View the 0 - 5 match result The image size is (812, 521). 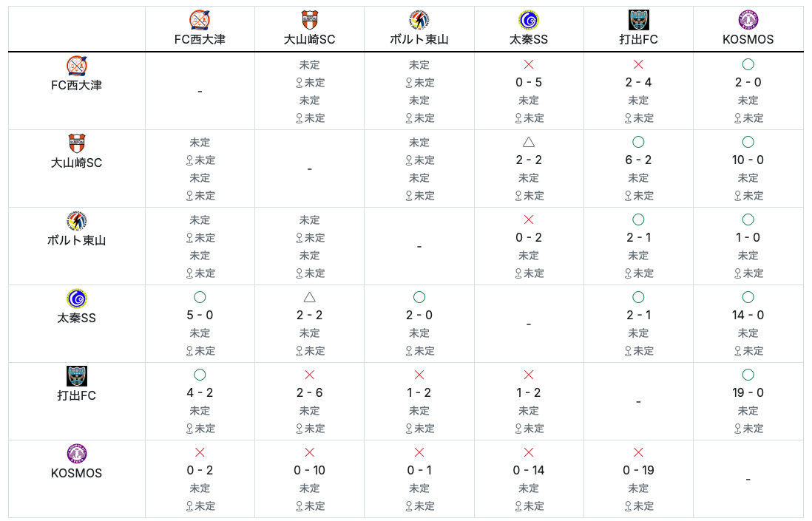point(529,82)
